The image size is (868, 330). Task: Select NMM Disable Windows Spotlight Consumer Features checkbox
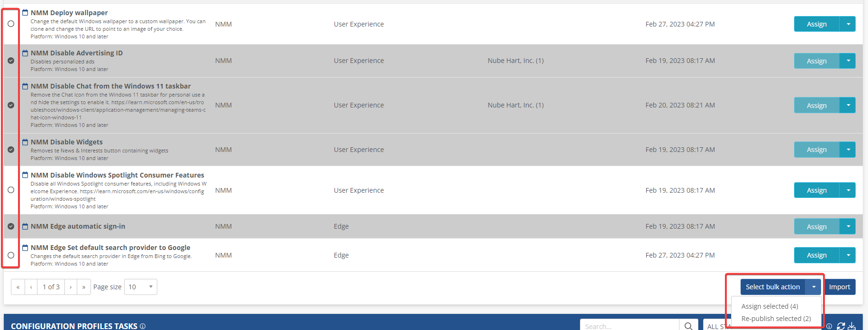pyautogui.click(x=11, y=190)
